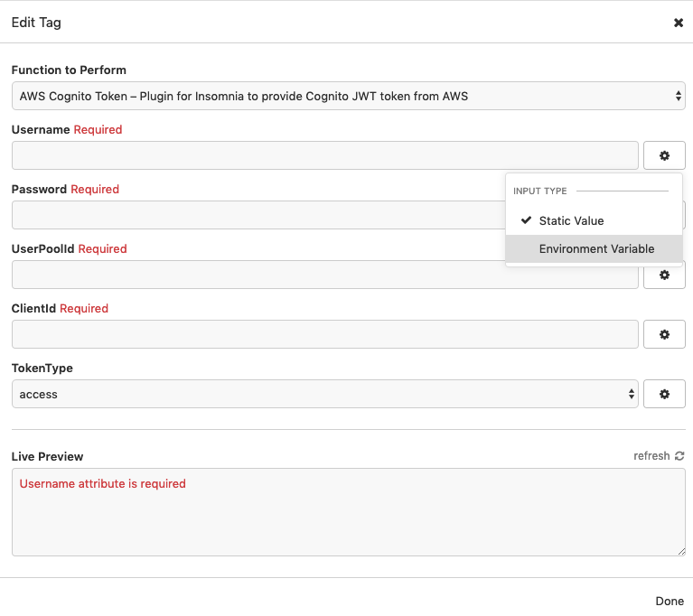Click into the Password input field

click(x=258, y=215)
